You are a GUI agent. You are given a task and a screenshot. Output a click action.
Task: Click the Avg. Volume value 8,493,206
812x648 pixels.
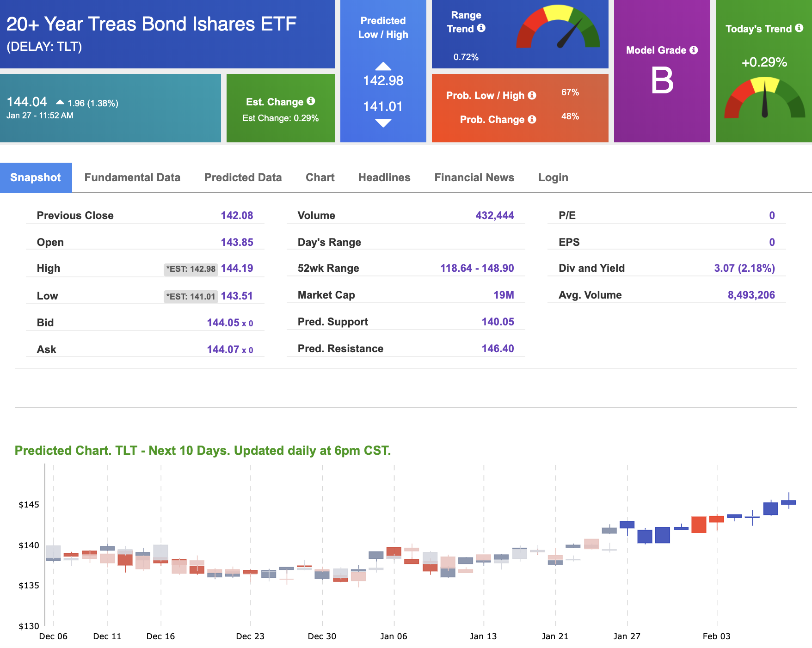point(751,295)
